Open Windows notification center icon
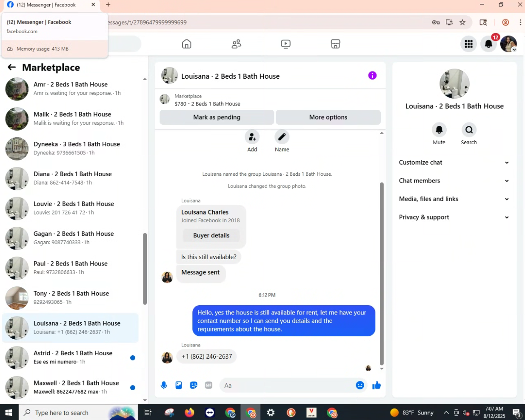The height and width of the screenshot is (420, 525). coord(516,412)
